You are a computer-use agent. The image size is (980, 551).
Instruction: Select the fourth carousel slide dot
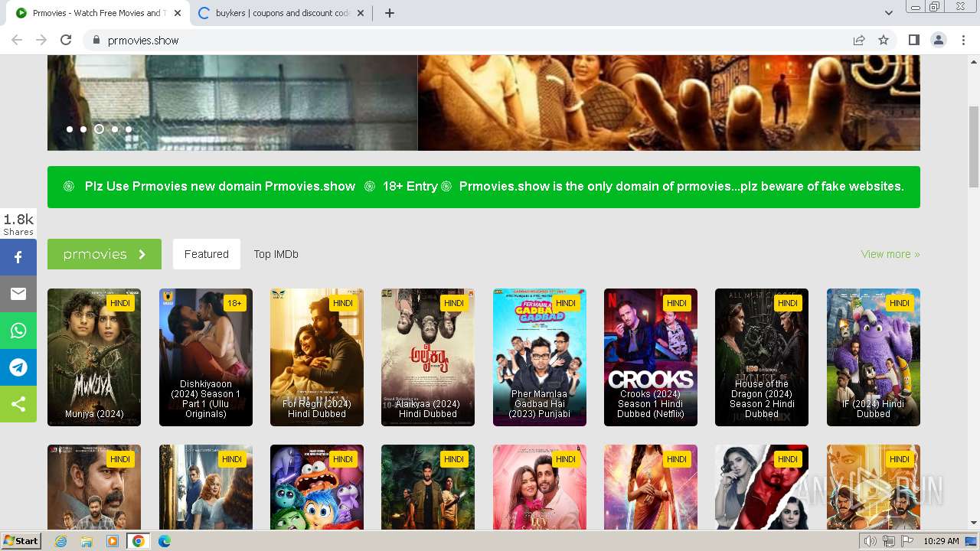(x=115, y=129)
